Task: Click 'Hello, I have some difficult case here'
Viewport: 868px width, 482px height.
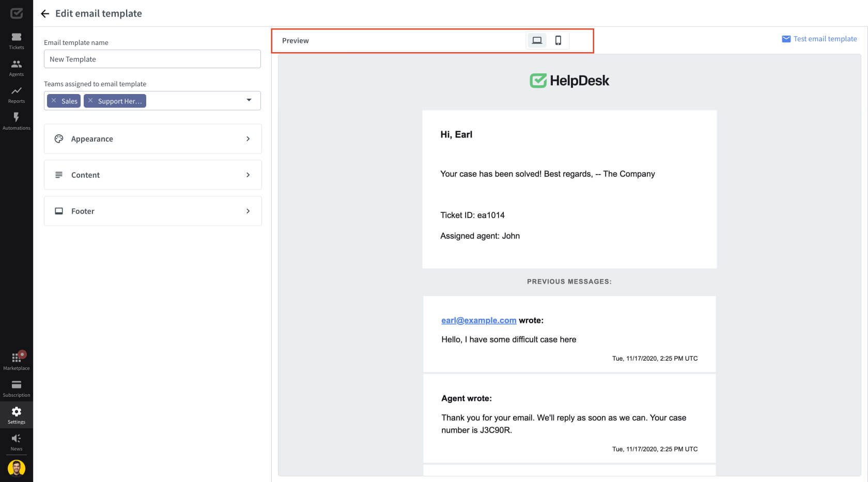Action: pos(509,339)
